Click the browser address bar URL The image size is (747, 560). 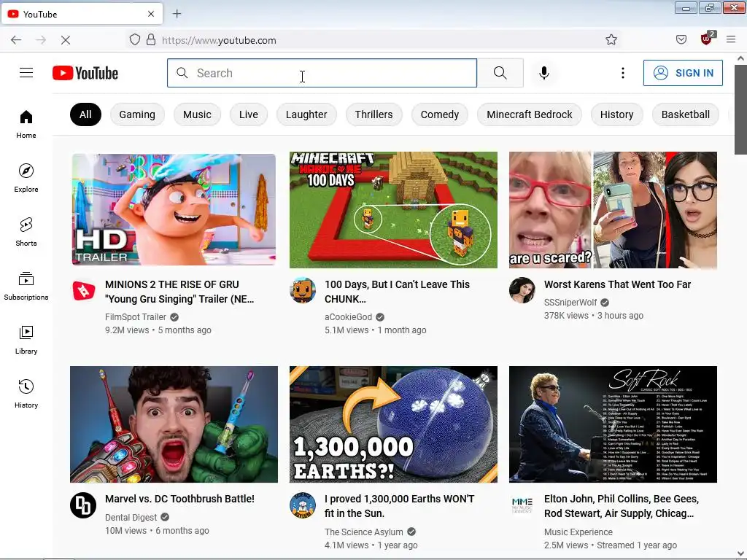tap(219, 41)
